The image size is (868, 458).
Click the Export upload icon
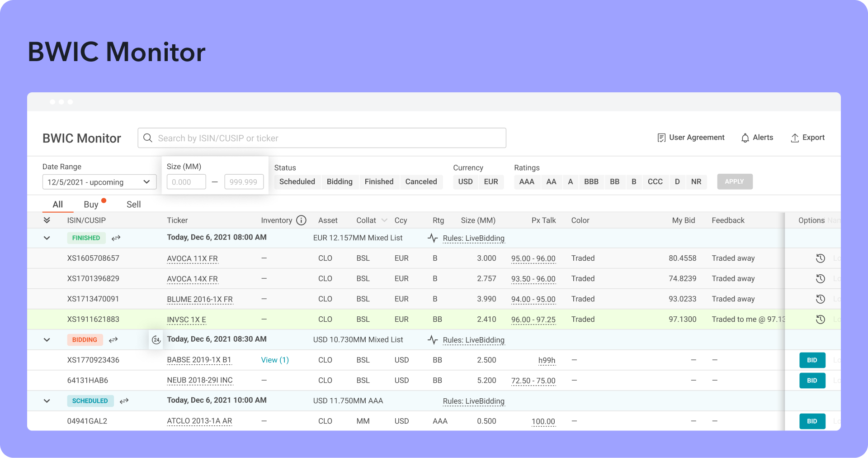[x=794, y=138]
